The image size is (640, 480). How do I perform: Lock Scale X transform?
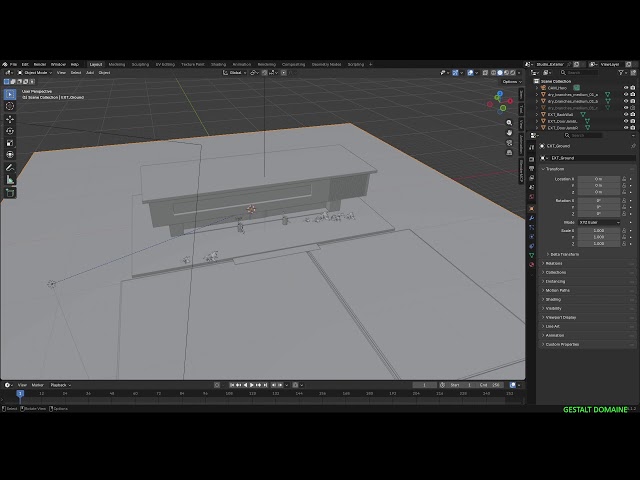[x=624, y=231]
